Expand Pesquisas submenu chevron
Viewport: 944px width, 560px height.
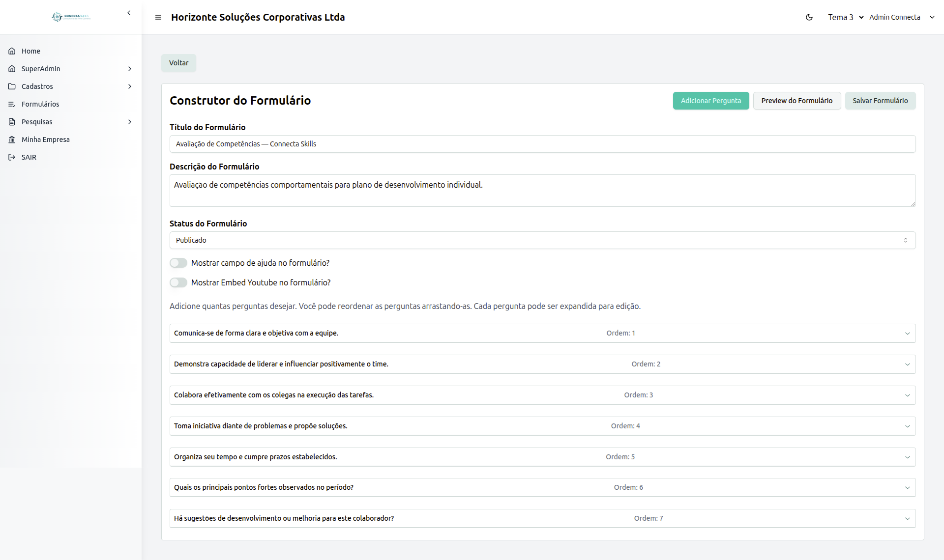(x=130, y=122)
